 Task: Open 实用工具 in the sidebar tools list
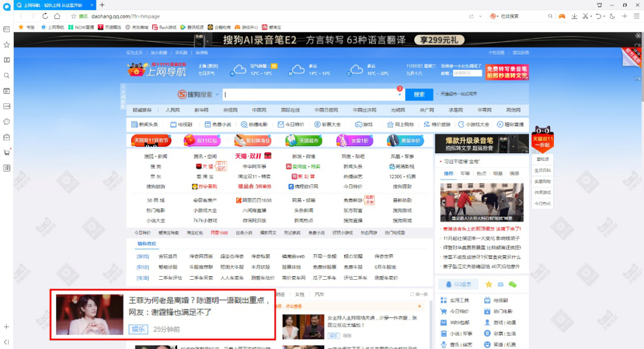pos(454,300)
